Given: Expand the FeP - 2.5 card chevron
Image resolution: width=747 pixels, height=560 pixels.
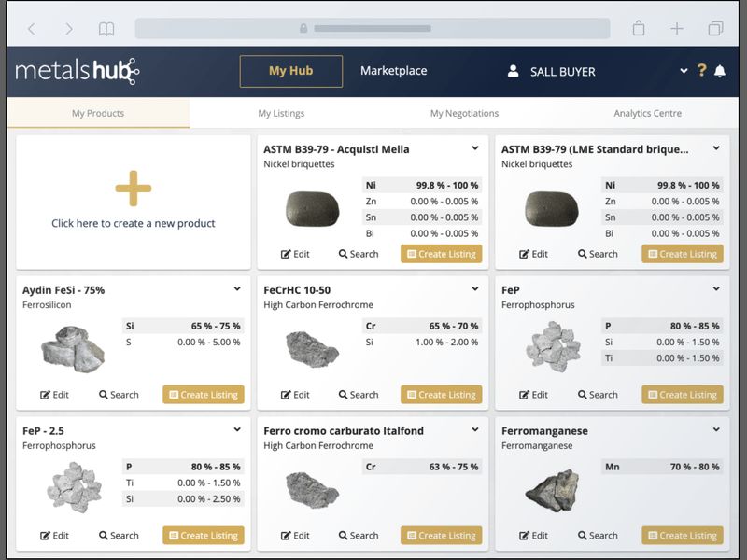Looking at the screenshot, I should pyautogui.click(x=237, y=429).
